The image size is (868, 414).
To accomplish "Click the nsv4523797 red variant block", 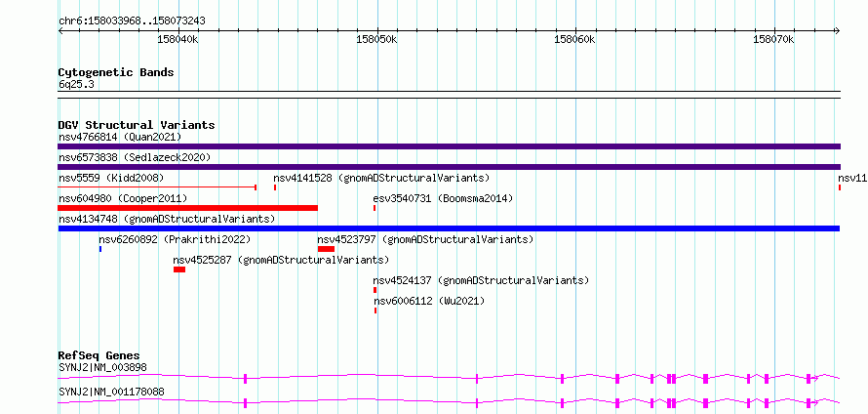I will [326, 249].
